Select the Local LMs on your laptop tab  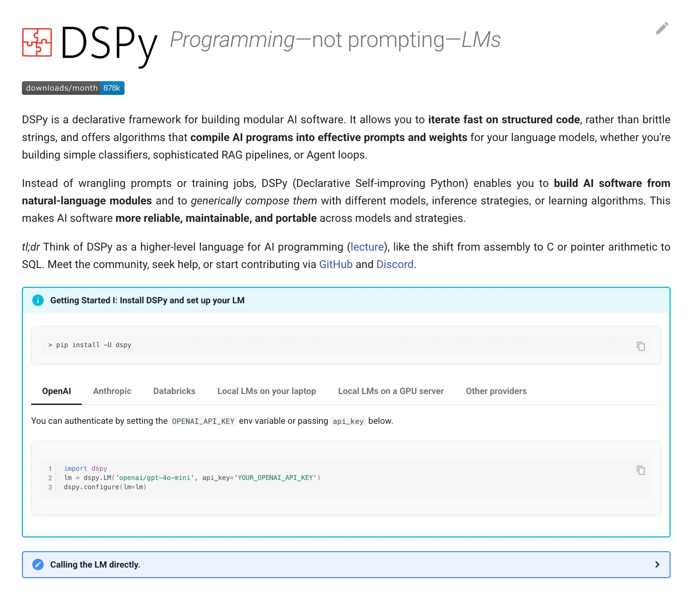(266, 391)
